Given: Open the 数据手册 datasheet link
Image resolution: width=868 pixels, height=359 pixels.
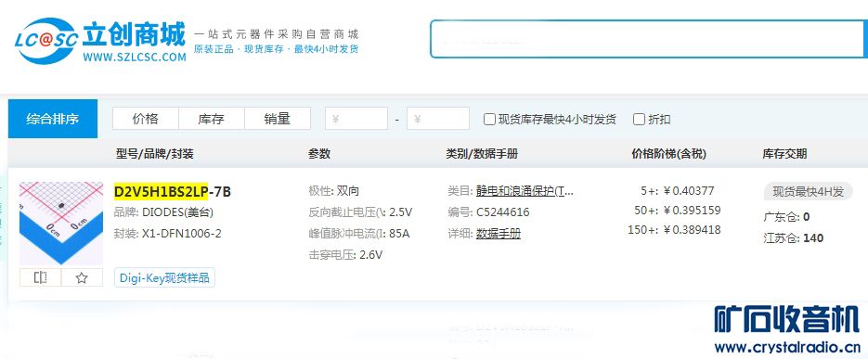Looking at the screenshot, I should (499, 234).
